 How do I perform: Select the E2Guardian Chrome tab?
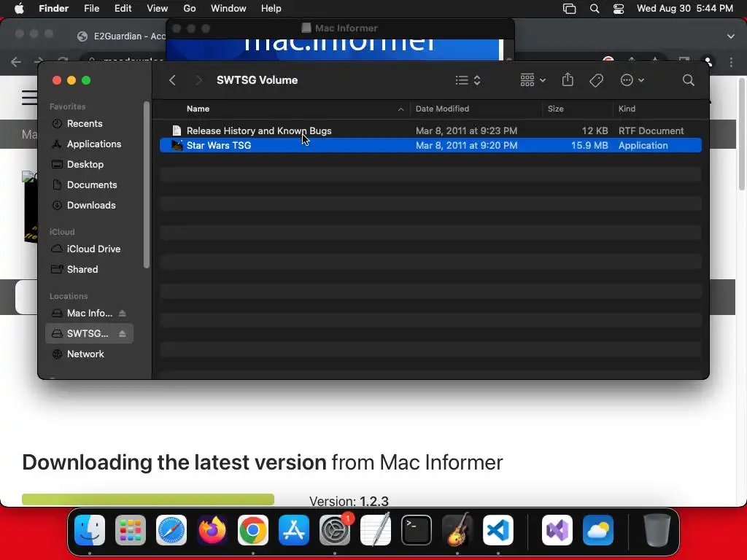(122, 36)
